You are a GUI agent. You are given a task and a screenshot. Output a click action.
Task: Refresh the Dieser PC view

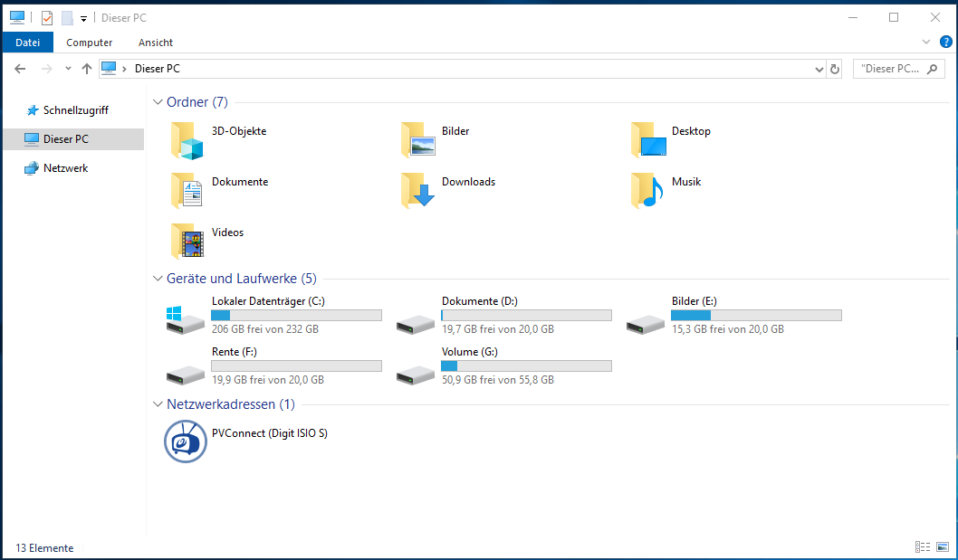tap(835, 69)
